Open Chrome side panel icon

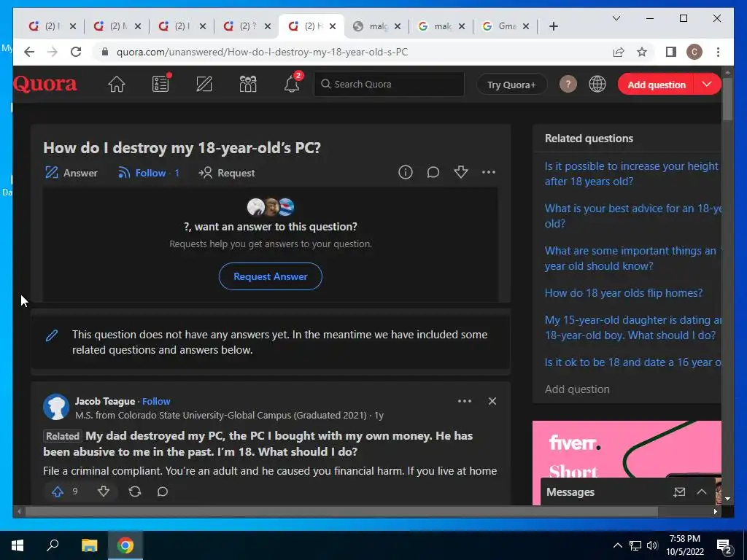[671, 52]
